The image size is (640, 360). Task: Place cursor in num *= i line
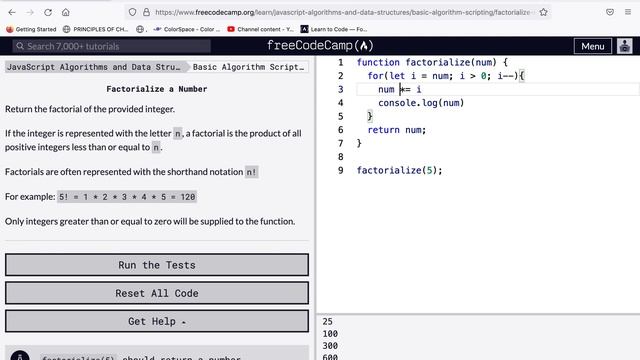click(400, 89)
